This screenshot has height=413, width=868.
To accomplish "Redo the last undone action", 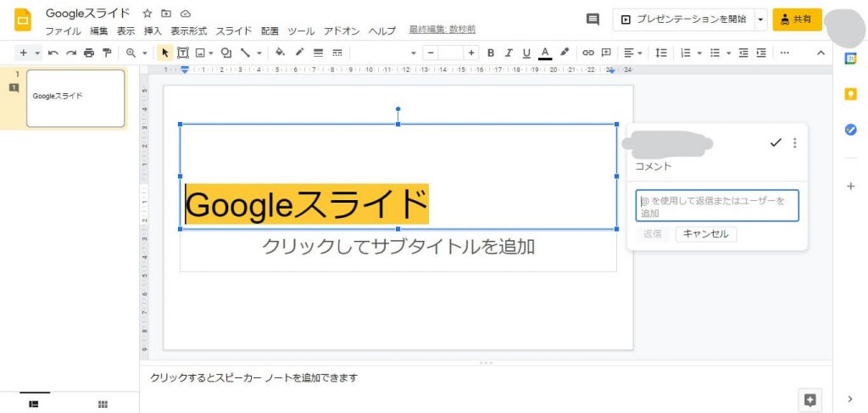I will point(71,53).
